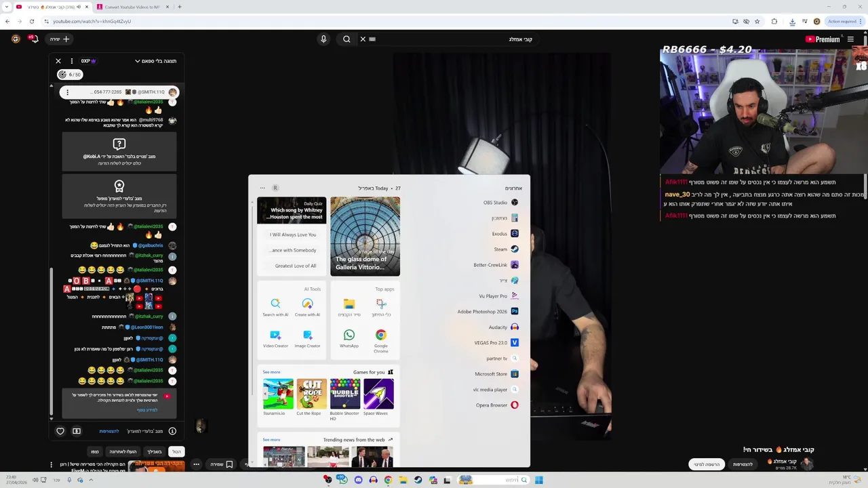
Task: Choose quiz answer 'I Will Always Love You'
Action: point(293,235)
